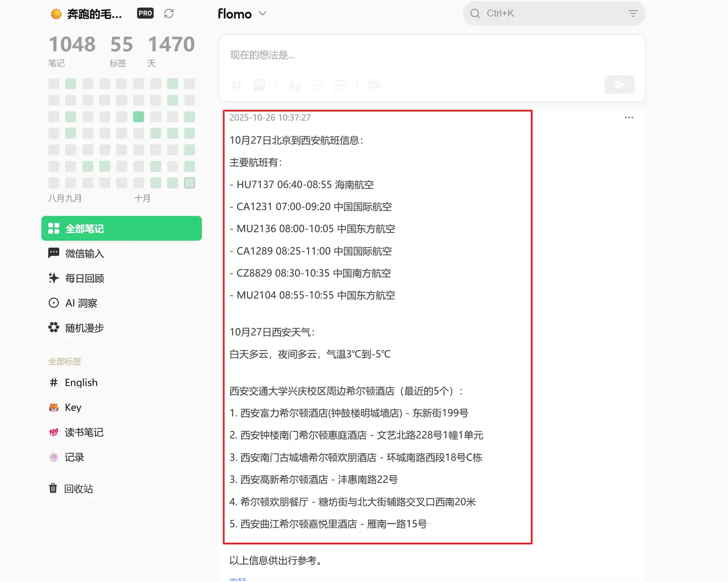Focus the Ctrl+K search field
The height and width of the screenshot is (582, 728).
[x=554, y=14]
